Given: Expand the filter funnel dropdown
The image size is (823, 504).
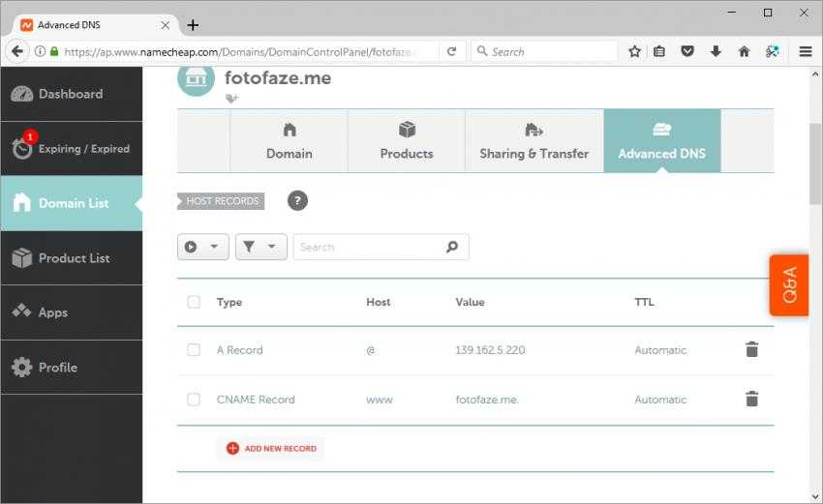Looking at the screenshot, I should (x=260, y=247).
